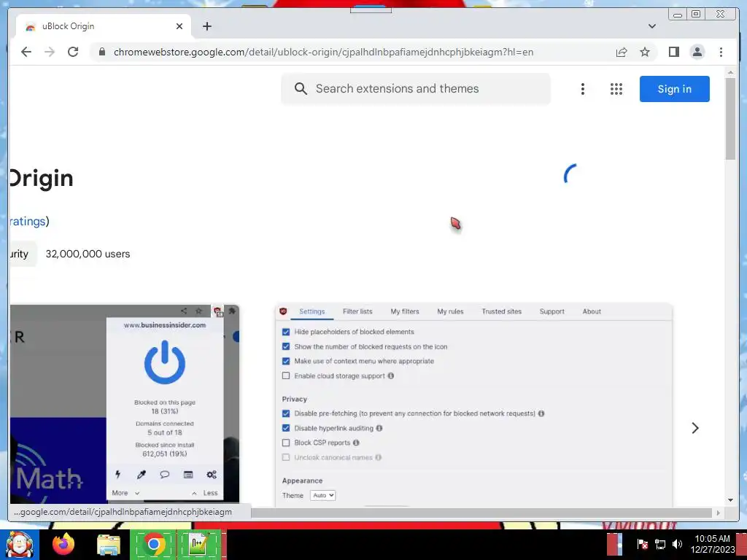Switch to the Settings tab in the screenshot
The image size is (747, 560).
click(312, 311)
